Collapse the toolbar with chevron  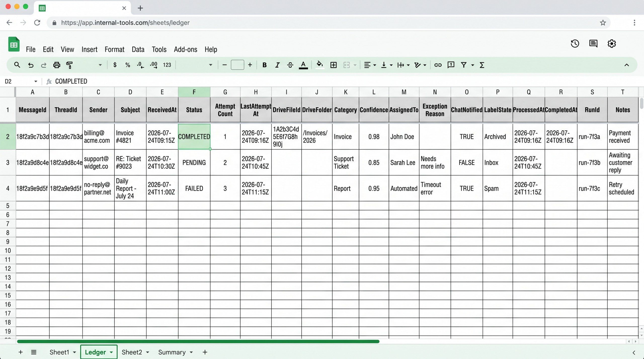click(627, 65)
